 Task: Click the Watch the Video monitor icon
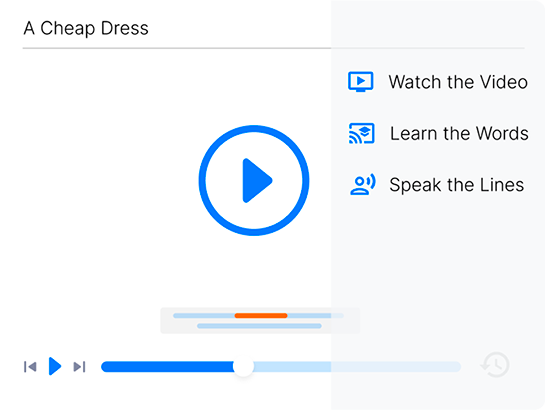[x=361, y=82]
